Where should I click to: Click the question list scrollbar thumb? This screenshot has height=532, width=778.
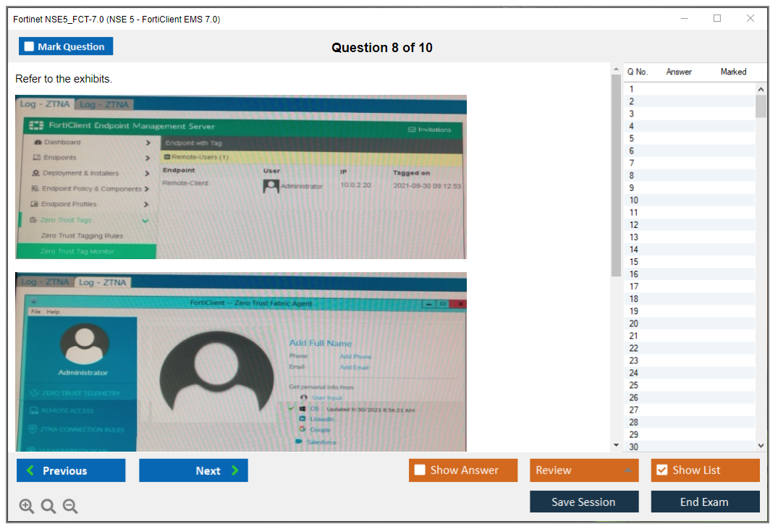(x=761, y=106)
